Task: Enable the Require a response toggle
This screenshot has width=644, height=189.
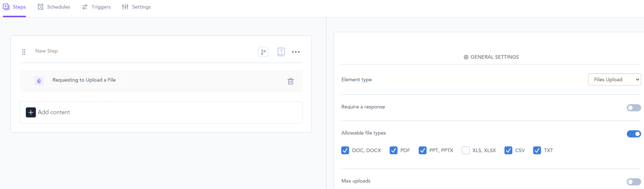Action: [633, 108]
